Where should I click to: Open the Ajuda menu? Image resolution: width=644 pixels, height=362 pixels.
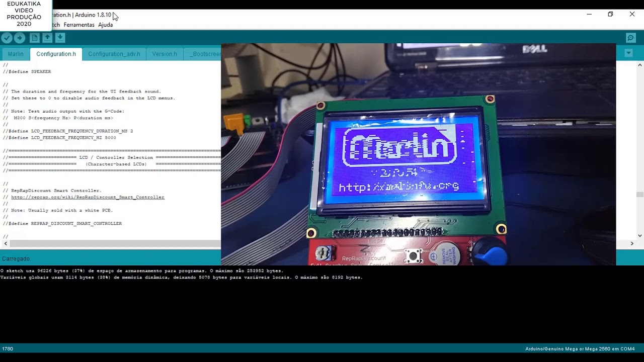105,25
